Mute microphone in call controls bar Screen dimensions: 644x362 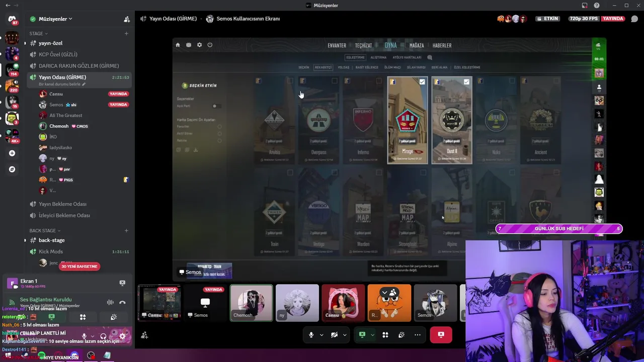pyautogui.click(x=311, y=335)
